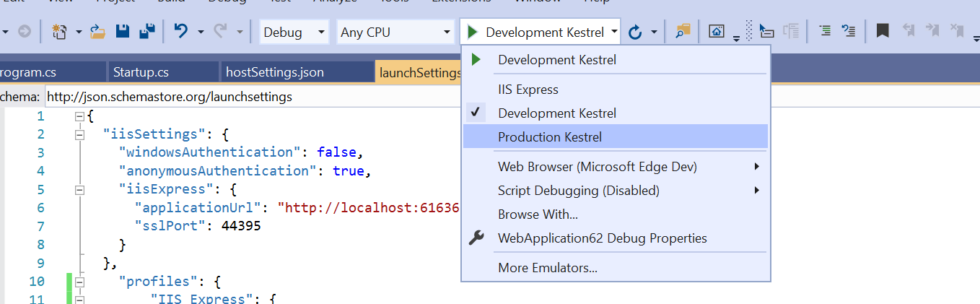Click the greyed Quick Info icon
The width and height of the screenshot is (980, 304).
pyautogui.click(x=791, y=32)
